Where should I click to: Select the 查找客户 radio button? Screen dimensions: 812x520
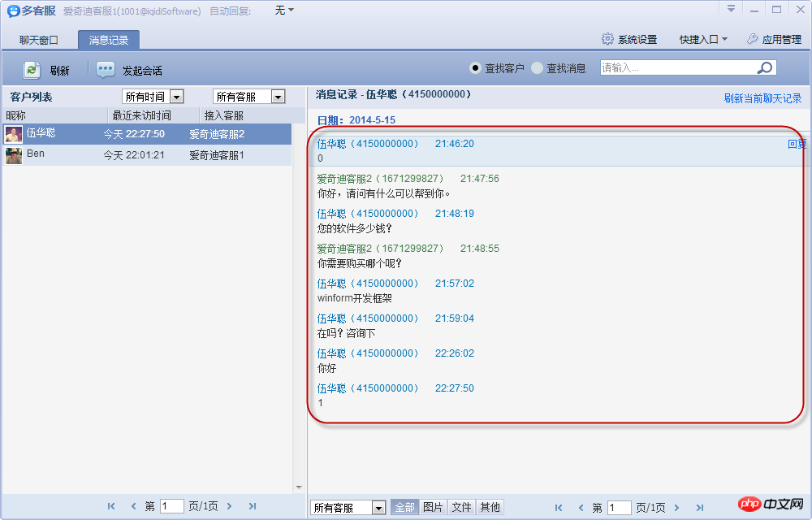(475, 68)
